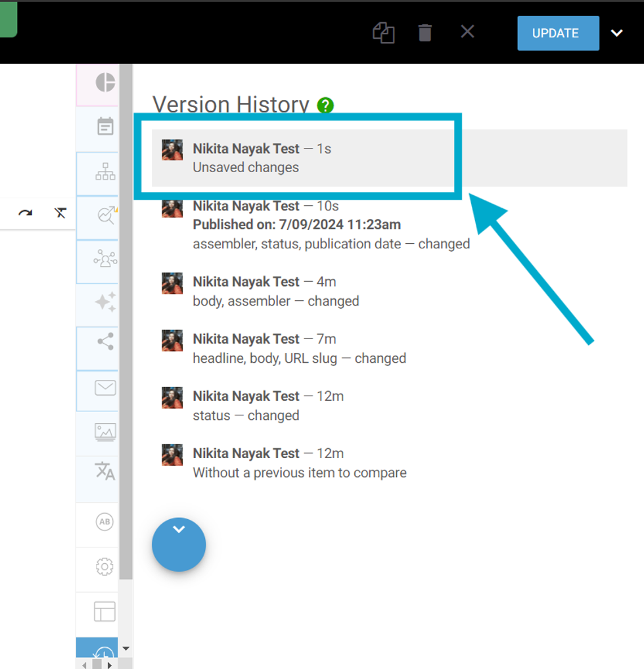Open the translate language sidebar icon
The image size is (644, 669).
click(105, 471)
